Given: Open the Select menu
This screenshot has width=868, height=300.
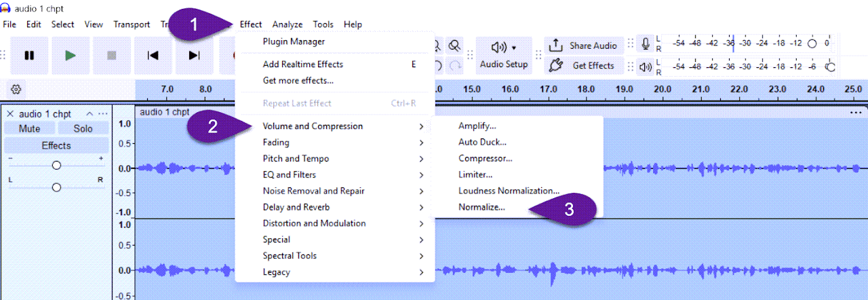Looking at the screenshot, I should (x=63, y=24).
